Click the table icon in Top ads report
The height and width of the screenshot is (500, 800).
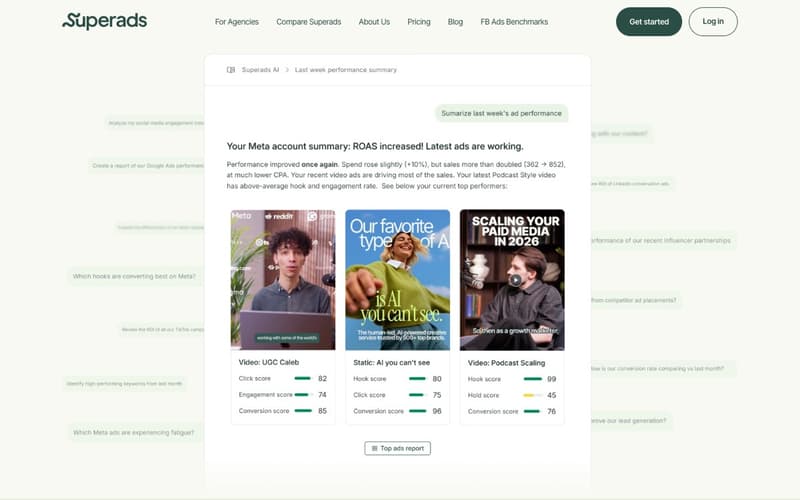click(374, 448)
